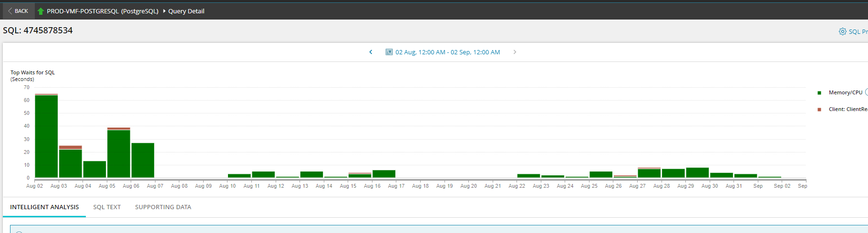
Task: Click the Aug 06 bar in chart
Action: point(143,160)
